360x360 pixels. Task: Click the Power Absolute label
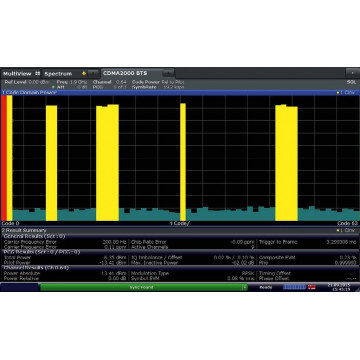click(x=22, y=273)
